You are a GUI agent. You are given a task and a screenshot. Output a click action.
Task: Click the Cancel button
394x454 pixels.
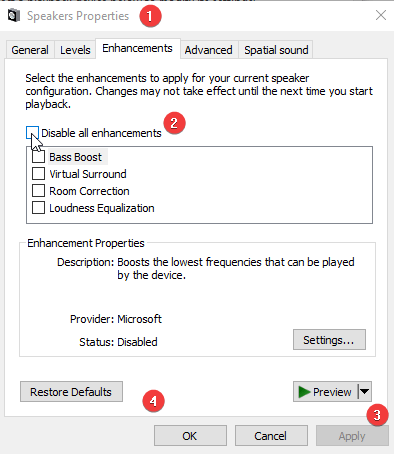click(x=271, y=436)
